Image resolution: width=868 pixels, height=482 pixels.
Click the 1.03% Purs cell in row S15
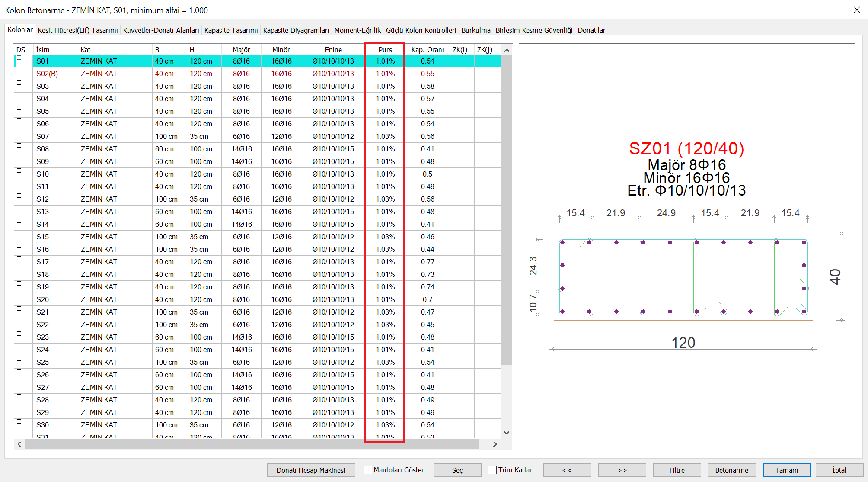(385, 237)
